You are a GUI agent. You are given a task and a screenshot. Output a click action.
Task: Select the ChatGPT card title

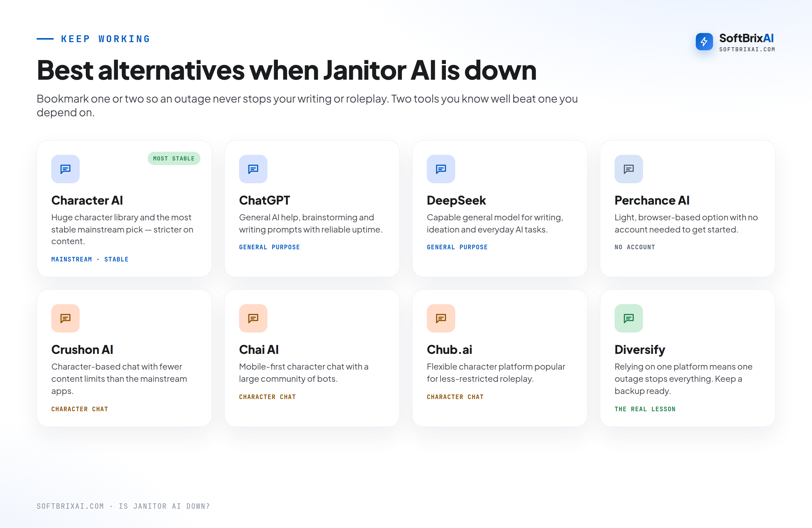264,200
